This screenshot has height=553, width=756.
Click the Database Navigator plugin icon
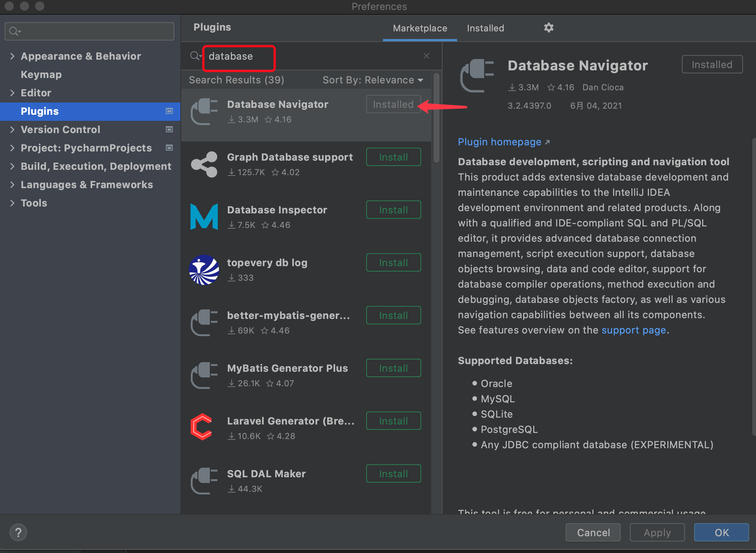click(204, 112)
